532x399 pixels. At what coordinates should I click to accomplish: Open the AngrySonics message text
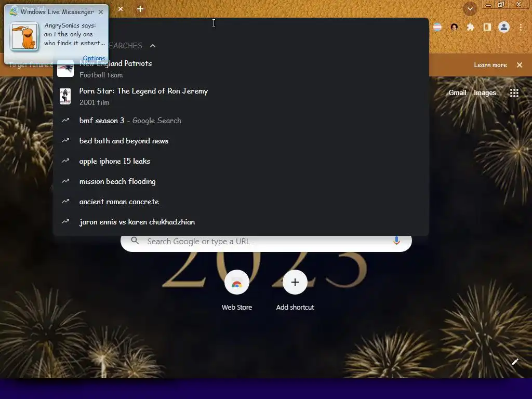[x=74, y=34]
